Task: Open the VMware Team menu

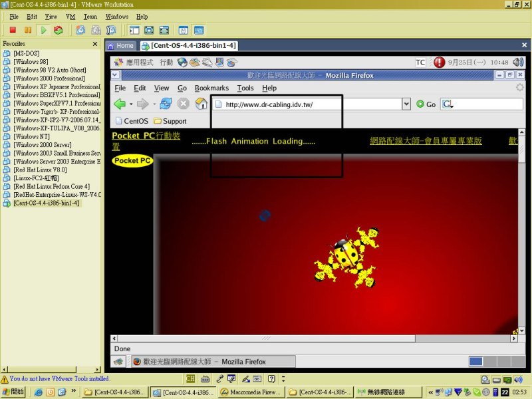Action: (90, 17)
